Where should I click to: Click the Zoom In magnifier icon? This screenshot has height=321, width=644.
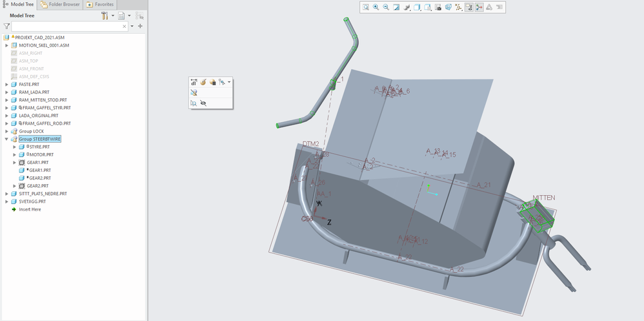click(x=376, y=8)
